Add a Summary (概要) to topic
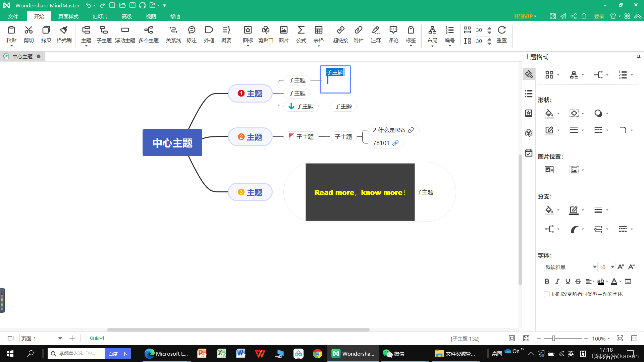The image size is (644, 362). coord(226,34)
